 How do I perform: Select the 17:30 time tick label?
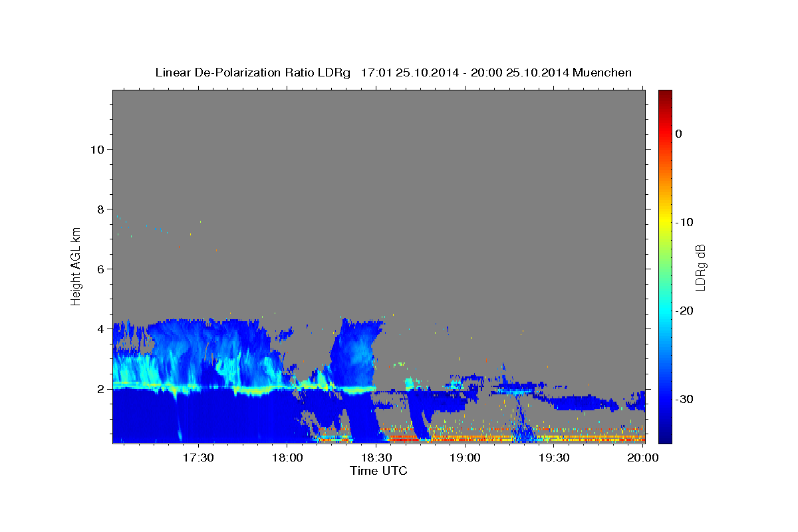pyautogui.click(x=198, y=458)
